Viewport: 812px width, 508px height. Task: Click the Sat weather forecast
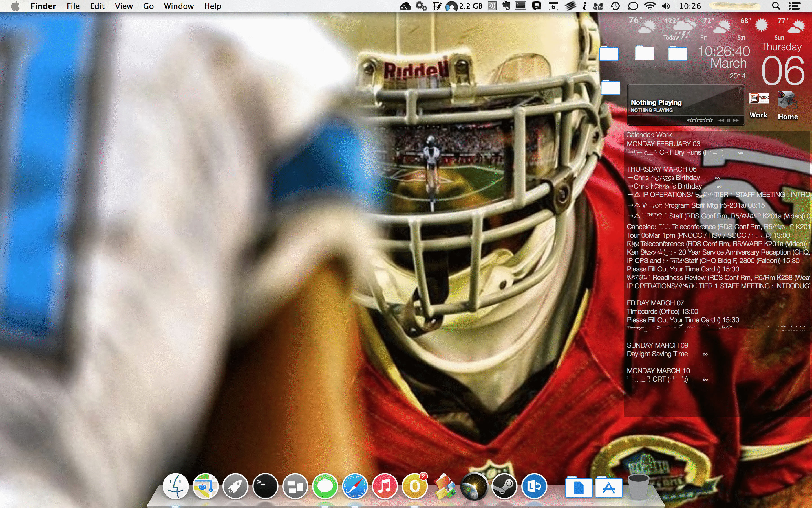click(x=754, y=29)
